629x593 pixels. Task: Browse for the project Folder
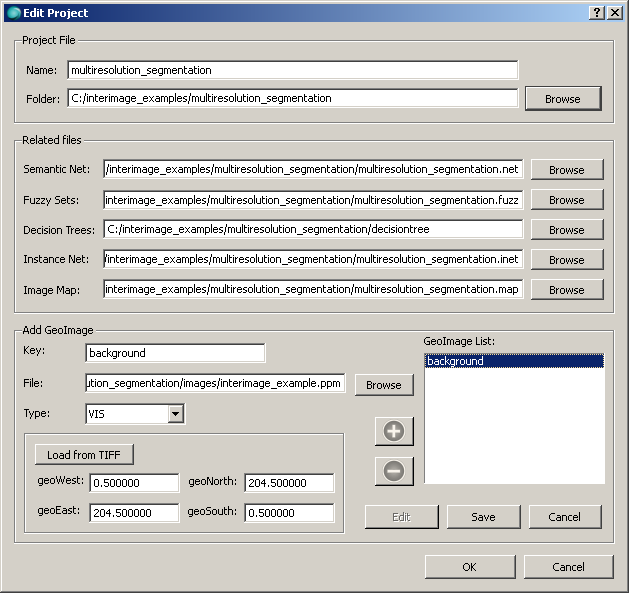tap(562, 99)
